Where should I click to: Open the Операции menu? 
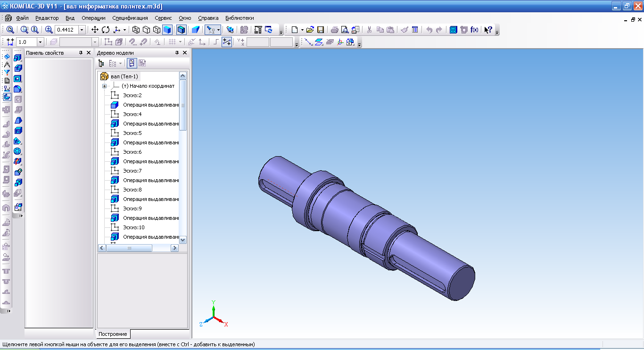pyautogui.click(x=93, y=18)
